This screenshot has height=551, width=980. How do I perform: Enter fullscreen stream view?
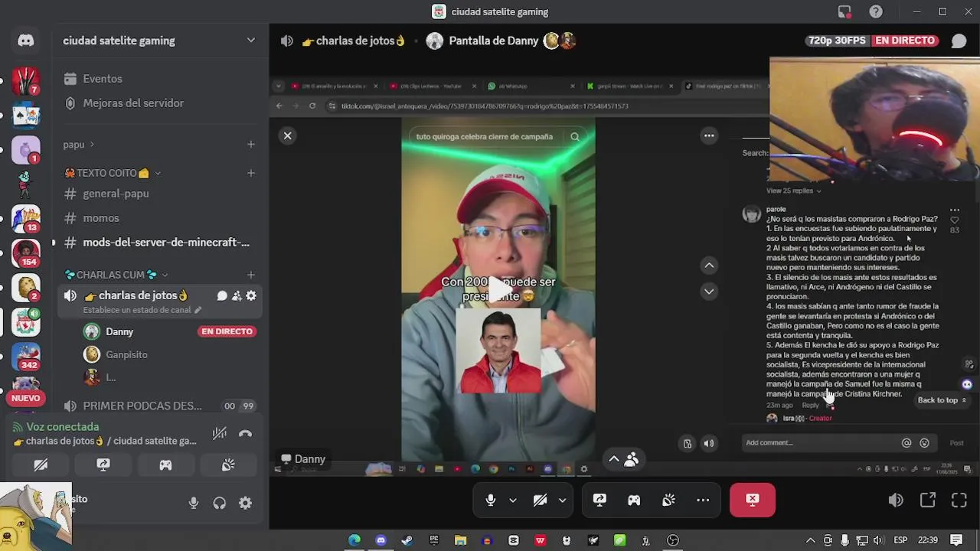[x=959, y=500]
